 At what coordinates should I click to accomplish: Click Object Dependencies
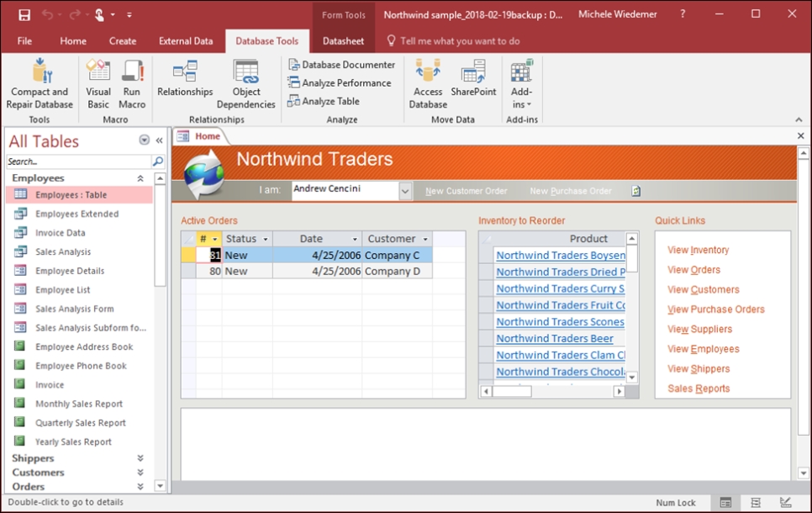point(246,84)
